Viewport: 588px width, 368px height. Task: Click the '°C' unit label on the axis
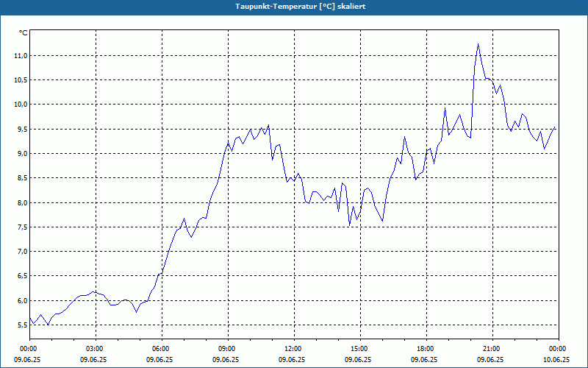point(24,33)
